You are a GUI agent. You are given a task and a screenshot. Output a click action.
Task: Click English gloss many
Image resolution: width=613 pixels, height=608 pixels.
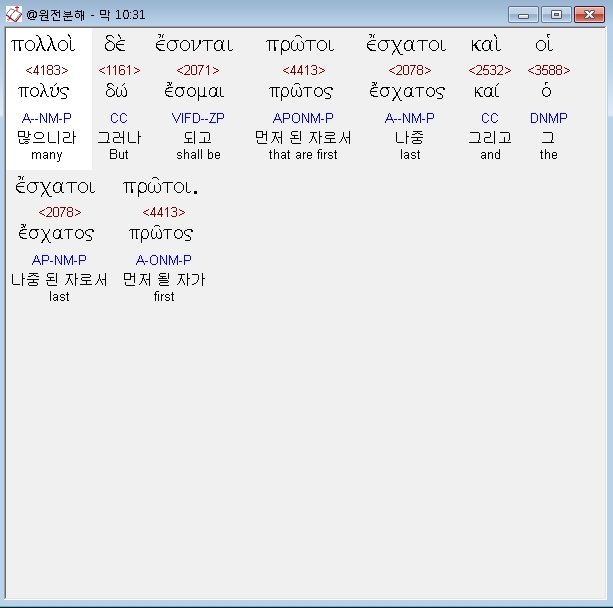(47, 155)
